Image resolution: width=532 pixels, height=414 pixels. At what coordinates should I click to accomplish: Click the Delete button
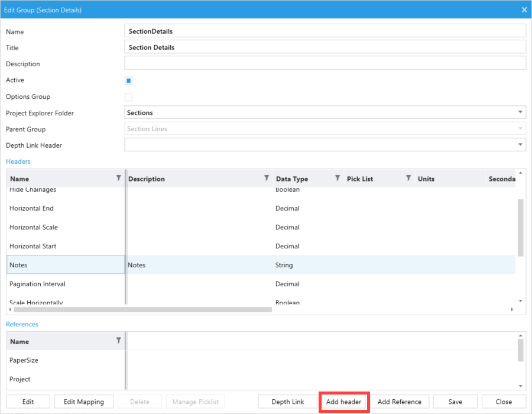coord(140,402)
